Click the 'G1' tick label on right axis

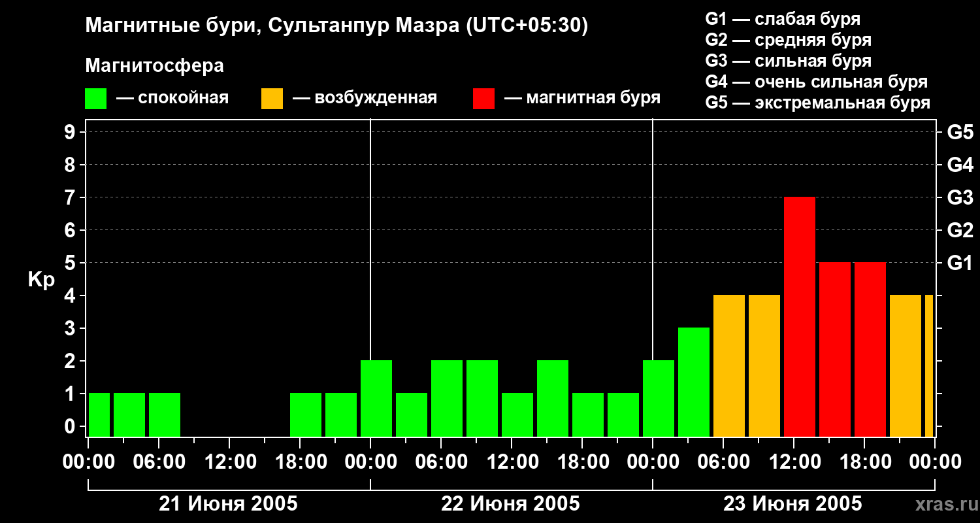[x=960, y=263]
